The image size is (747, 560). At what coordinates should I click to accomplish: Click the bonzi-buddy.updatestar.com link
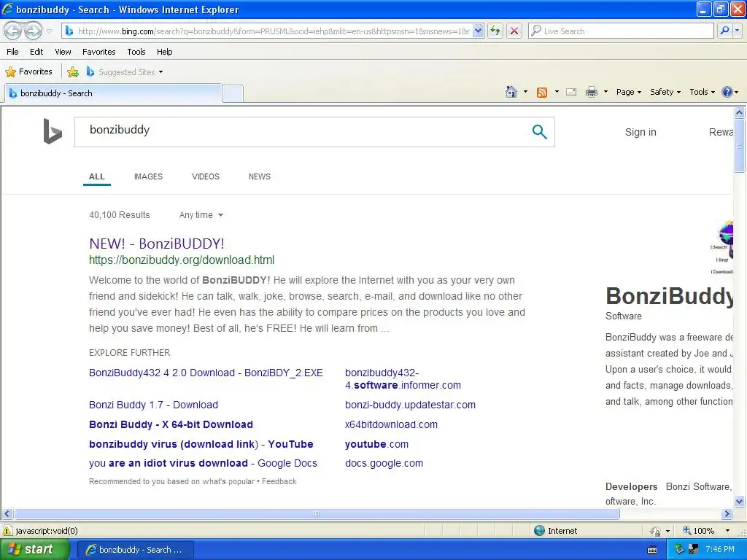click(410, 405)
